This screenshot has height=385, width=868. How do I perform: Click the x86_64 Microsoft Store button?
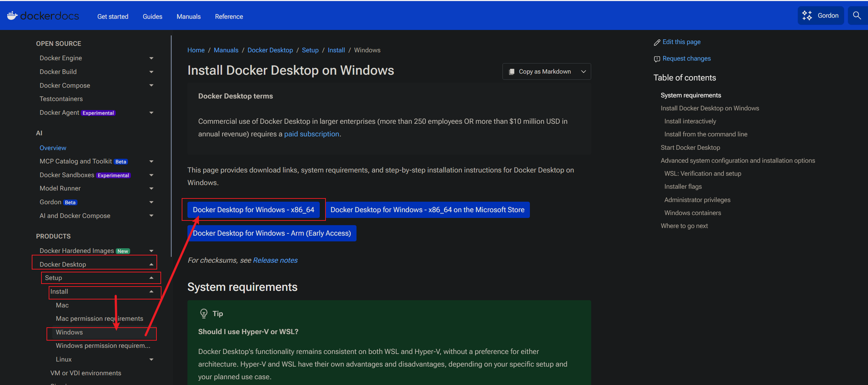click(x=428, y=210)
